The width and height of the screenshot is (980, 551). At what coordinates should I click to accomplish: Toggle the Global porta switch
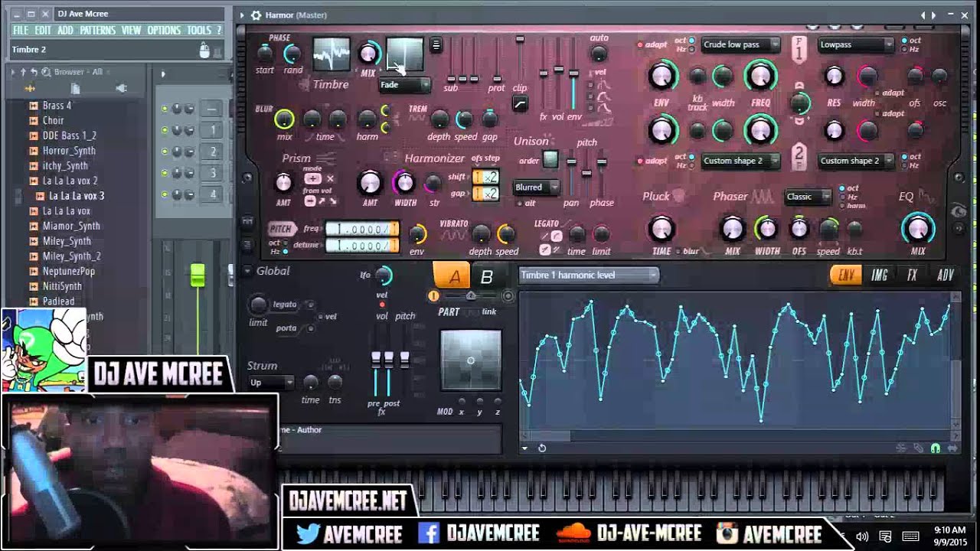(310, 328)
